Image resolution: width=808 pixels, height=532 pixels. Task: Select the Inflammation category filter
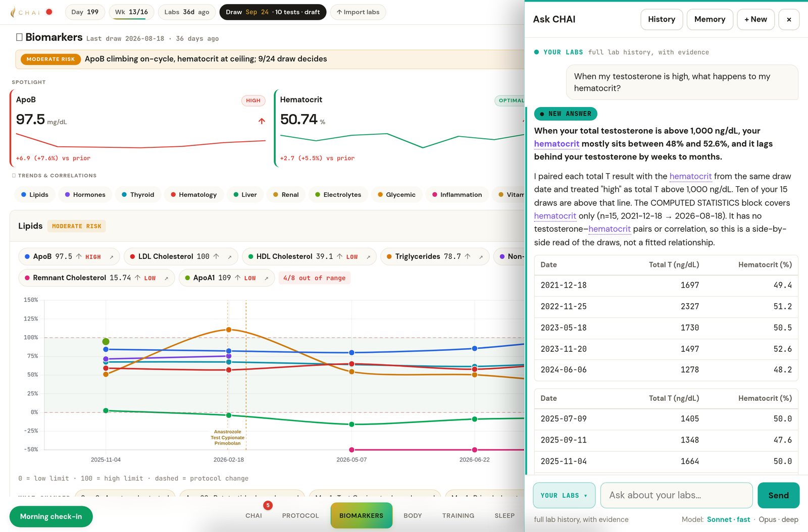click(457, 194)
